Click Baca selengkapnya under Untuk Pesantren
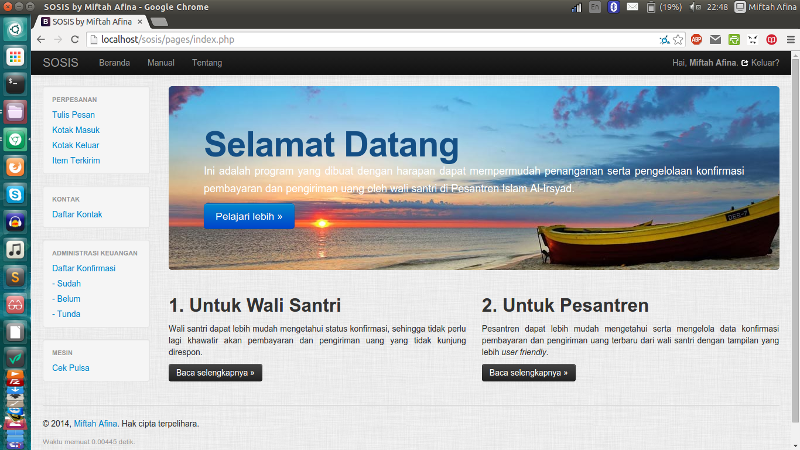This screenshot has height=450, width=800. [529, 373]
